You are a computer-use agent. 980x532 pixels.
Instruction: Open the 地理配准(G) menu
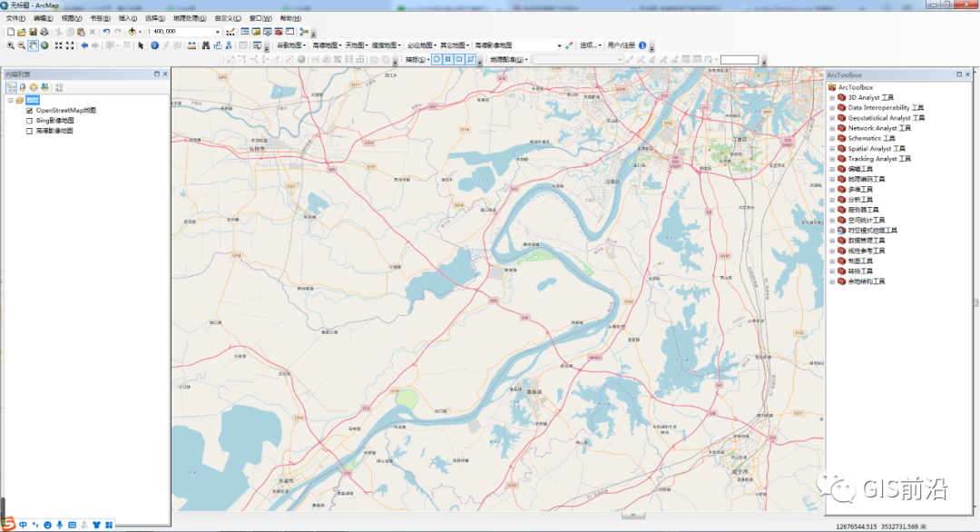coord(509,59)
